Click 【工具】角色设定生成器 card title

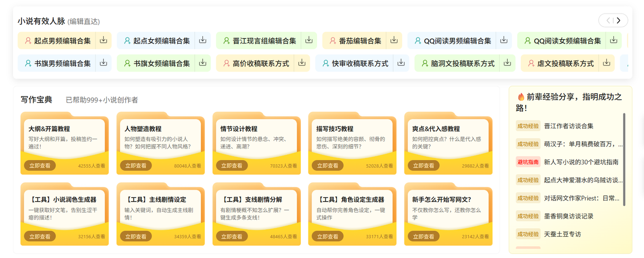coord(350,200)
